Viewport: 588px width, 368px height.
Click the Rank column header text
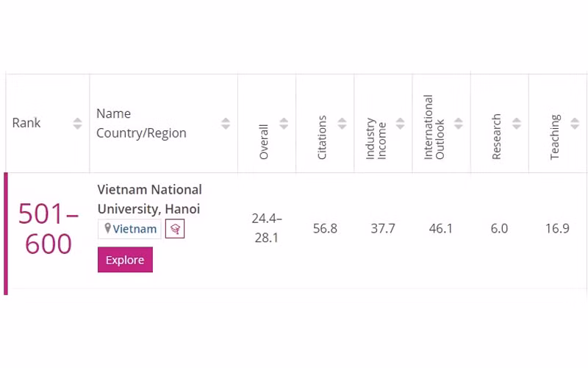pyautogui.click(x=26, y=123)
